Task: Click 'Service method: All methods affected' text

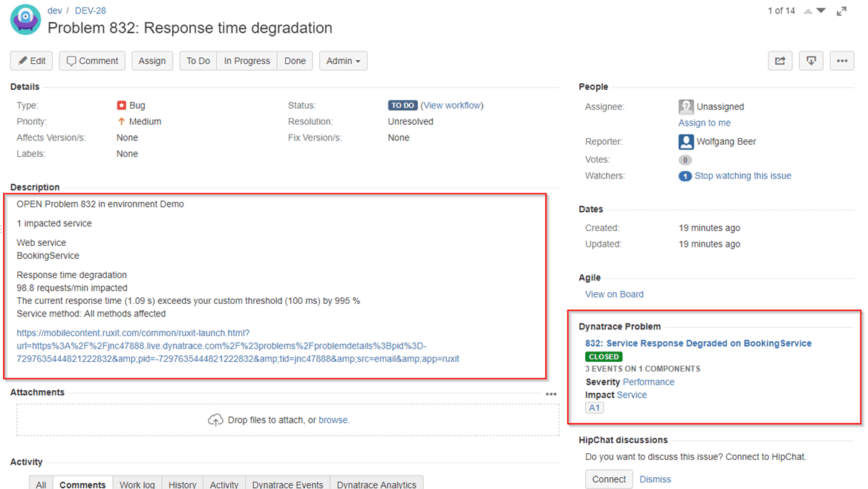Action: [x=91, y=314]
